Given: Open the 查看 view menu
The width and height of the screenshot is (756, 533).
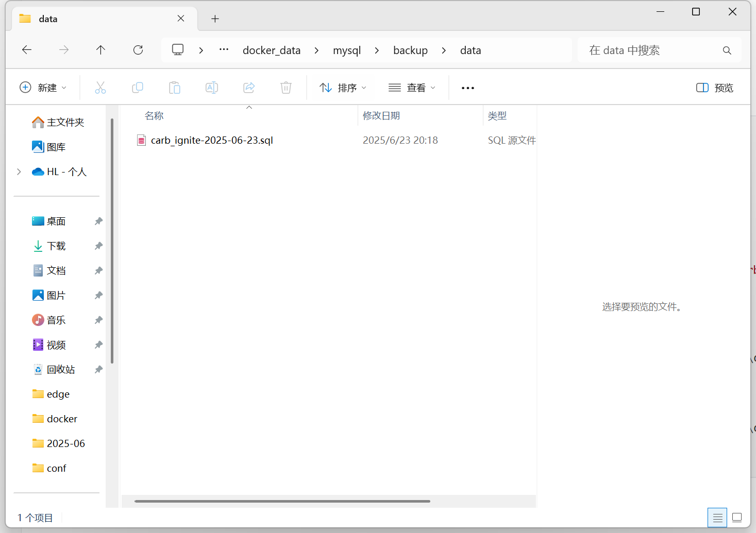Looking at the screenshot, I should [x=412, y=88].
